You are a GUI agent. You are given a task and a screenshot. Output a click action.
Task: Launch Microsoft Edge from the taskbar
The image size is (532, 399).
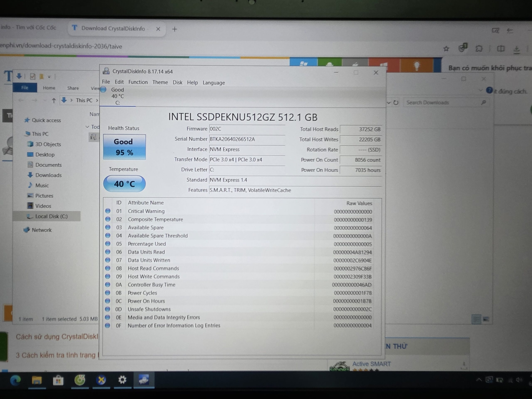tap(15, 381)
